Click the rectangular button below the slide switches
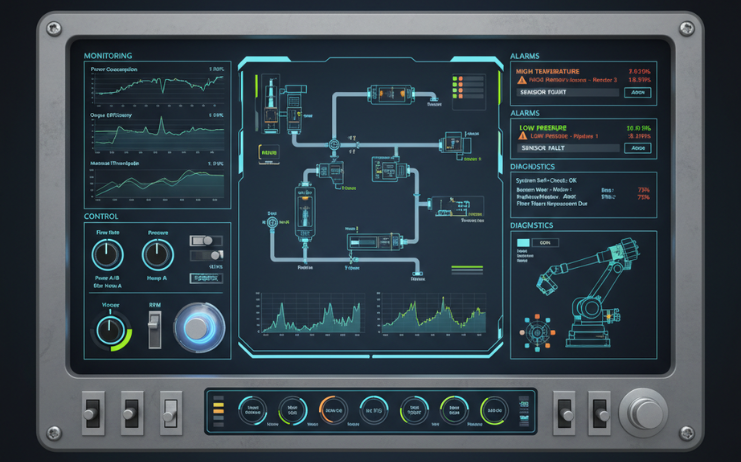The image size is (741, 462). click(x=205, y=278)
